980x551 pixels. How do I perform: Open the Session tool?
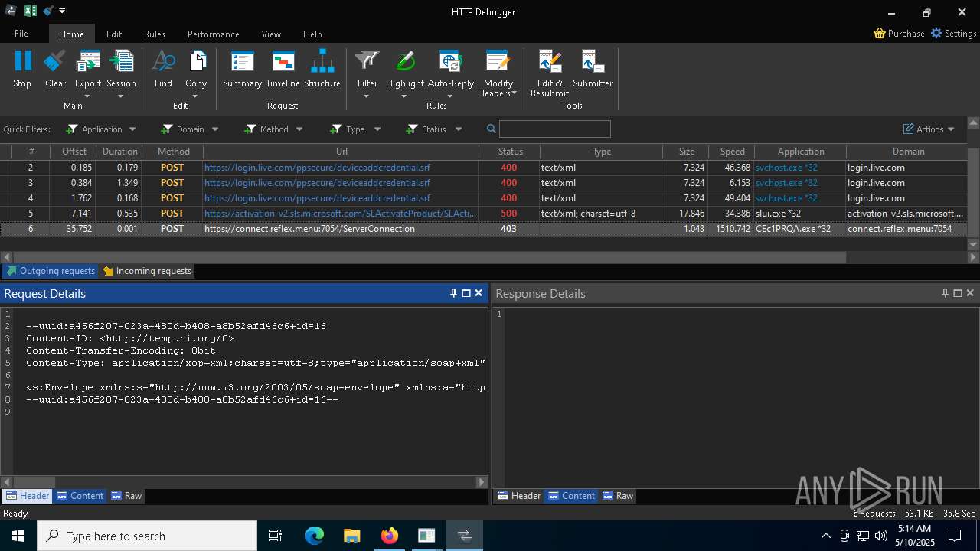(121, 68)
